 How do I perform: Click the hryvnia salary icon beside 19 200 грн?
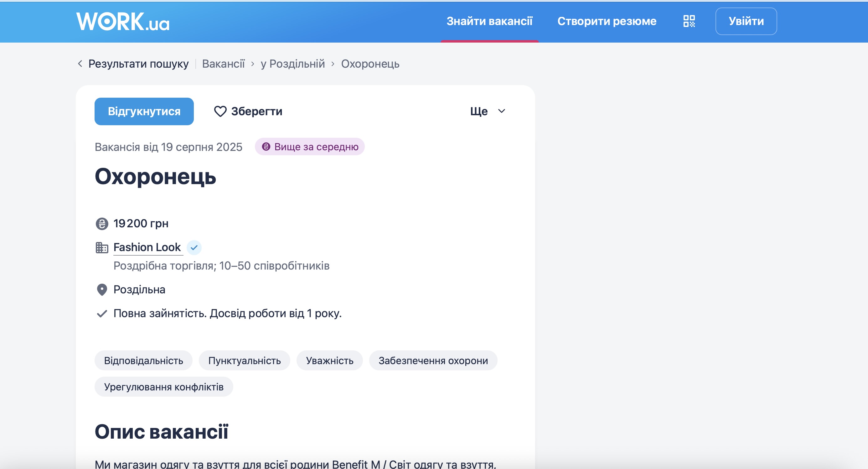pos(102,224)
